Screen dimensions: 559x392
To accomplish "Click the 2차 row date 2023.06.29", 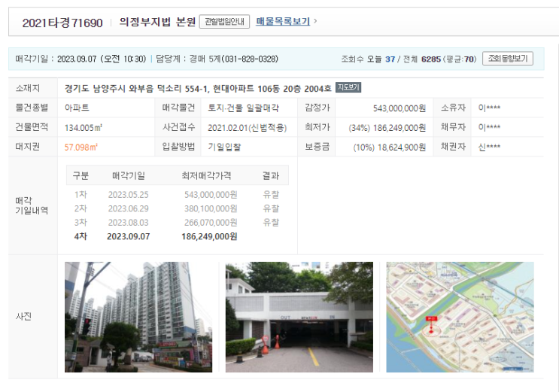I will (129, 208).
